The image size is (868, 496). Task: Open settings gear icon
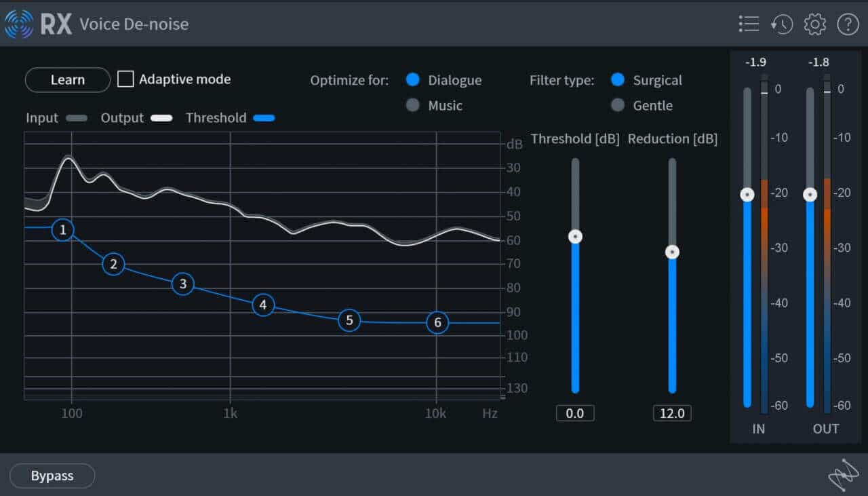coord(815,24)
